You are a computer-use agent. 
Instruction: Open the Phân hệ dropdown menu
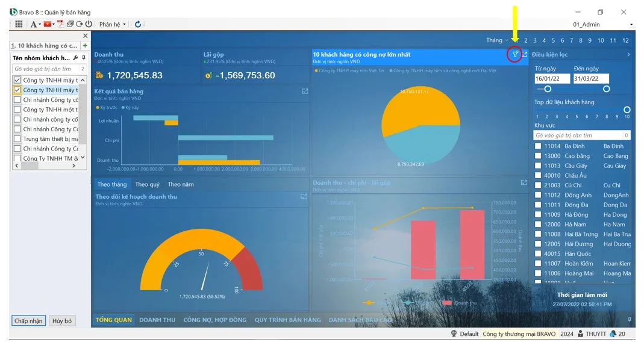(113, 24)
